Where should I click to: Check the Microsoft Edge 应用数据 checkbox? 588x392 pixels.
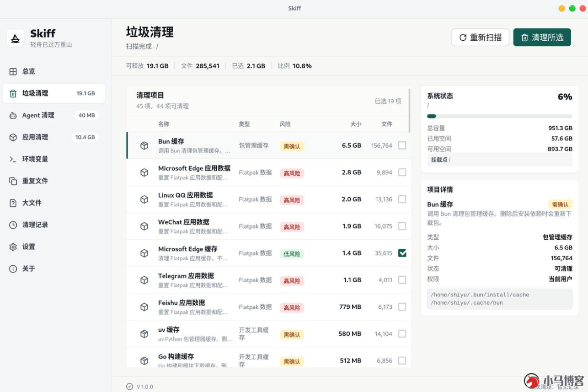402,172
